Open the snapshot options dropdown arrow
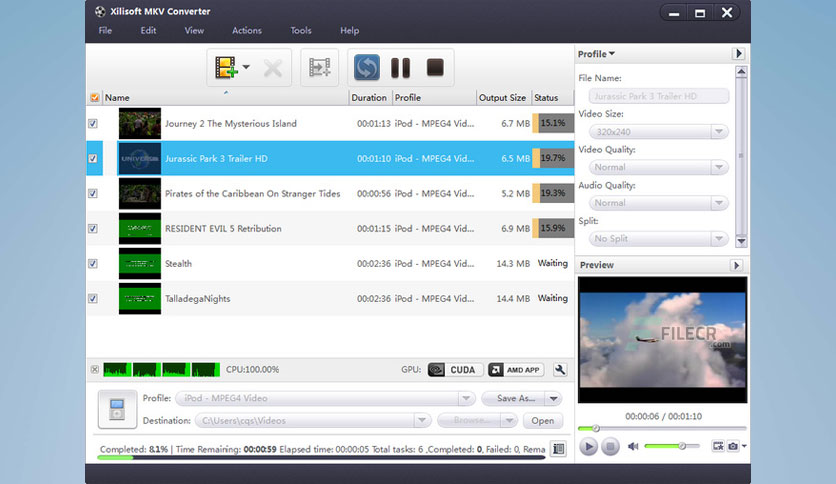 (744, 446)
